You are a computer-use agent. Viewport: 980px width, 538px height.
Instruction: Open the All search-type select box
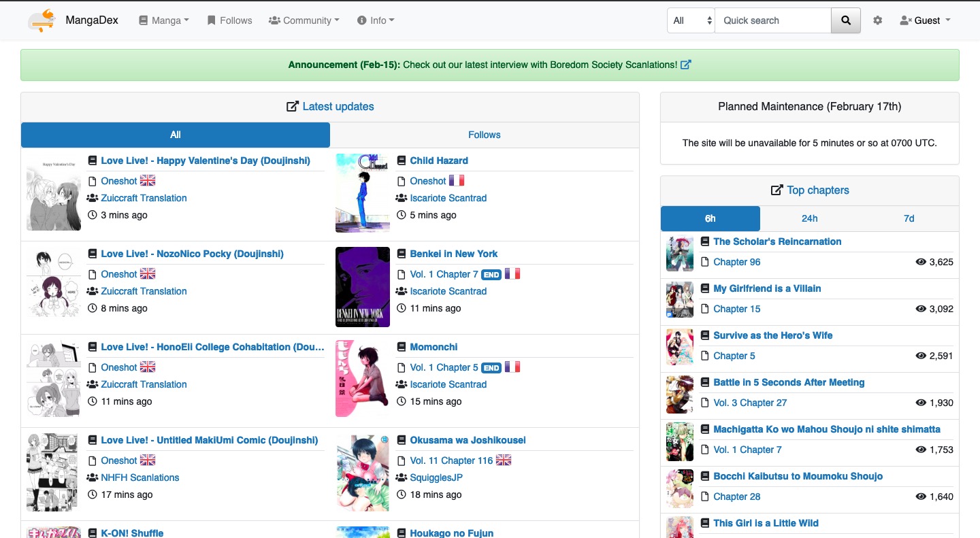691,20
